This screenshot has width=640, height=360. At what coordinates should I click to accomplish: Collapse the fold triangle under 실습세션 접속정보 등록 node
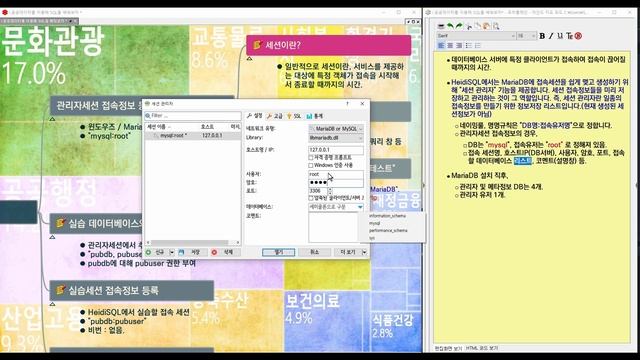52,304
